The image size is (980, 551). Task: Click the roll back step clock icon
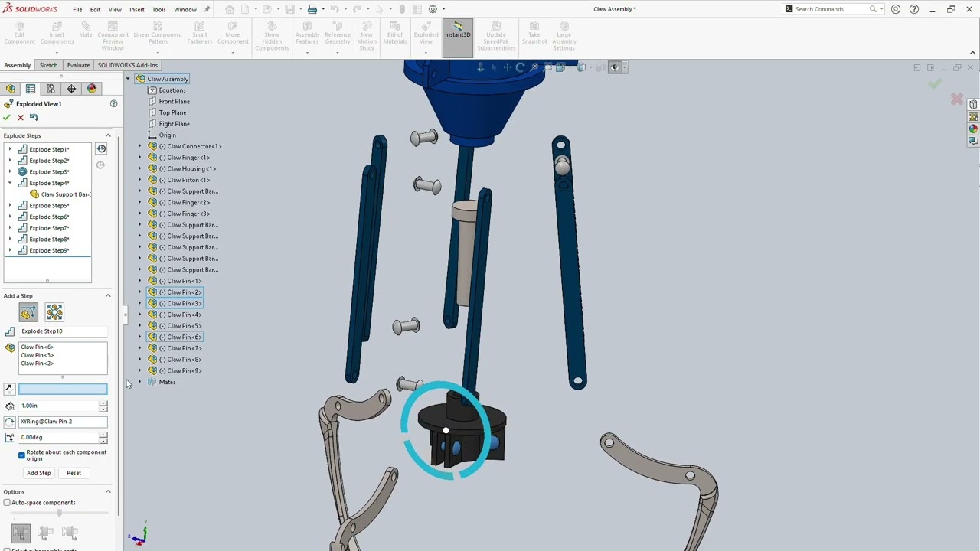101,149
